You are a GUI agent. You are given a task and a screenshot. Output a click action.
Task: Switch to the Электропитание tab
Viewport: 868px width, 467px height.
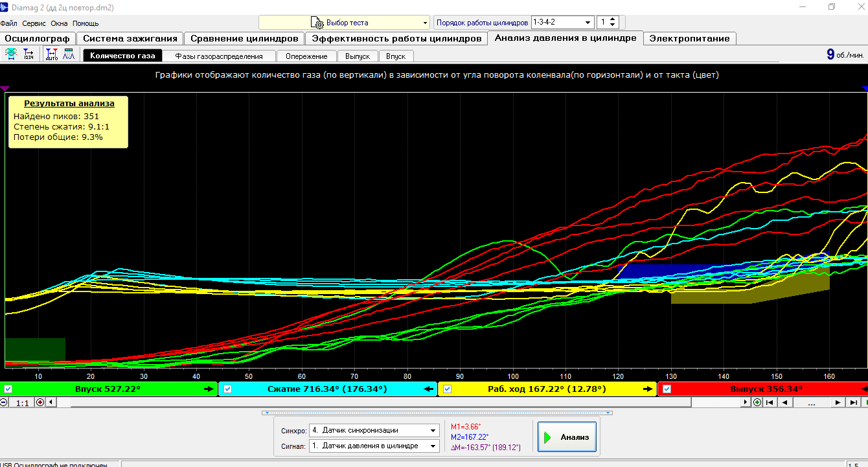[690, 38]
